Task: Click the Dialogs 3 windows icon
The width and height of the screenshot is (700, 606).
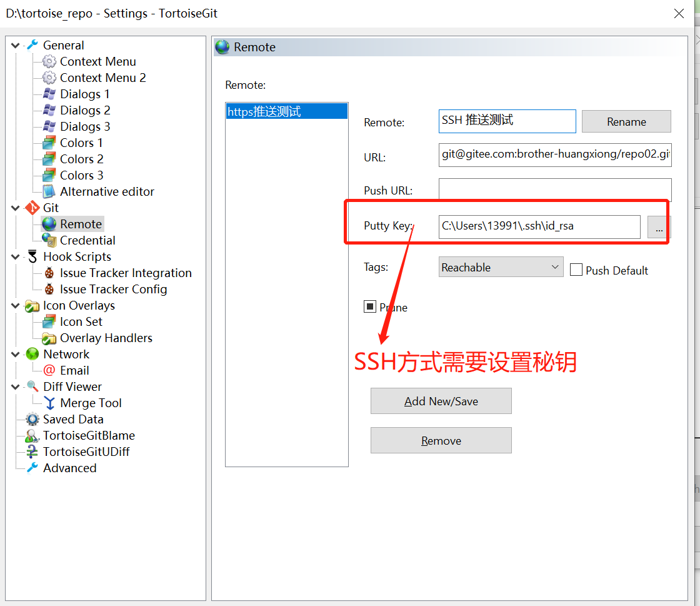Action: 49,126
